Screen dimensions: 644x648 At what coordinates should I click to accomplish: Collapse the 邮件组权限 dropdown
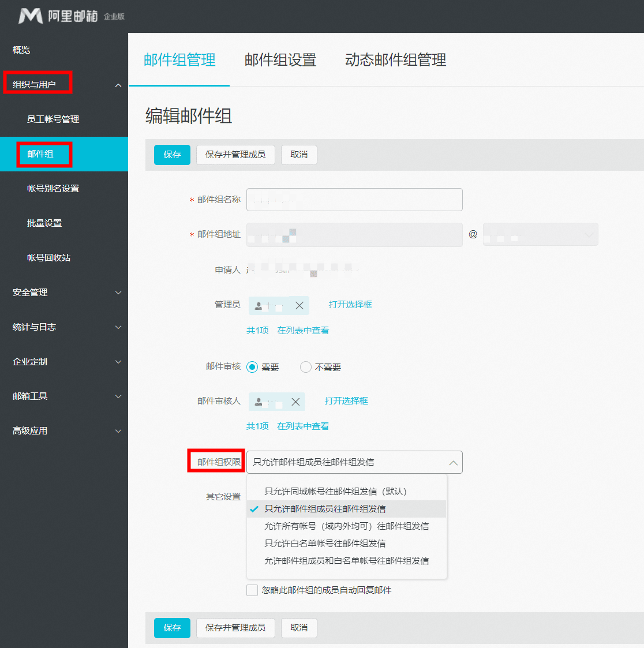click(x=453, y=462)
